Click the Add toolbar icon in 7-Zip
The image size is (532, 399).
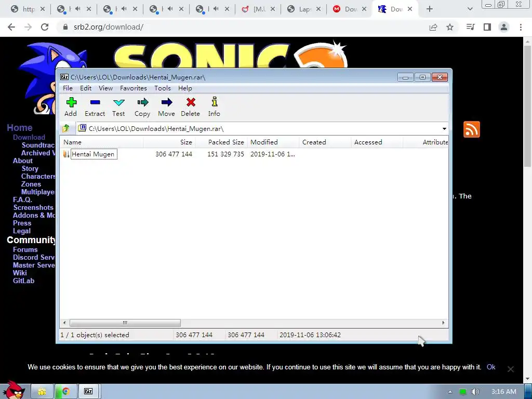(71, 107)
